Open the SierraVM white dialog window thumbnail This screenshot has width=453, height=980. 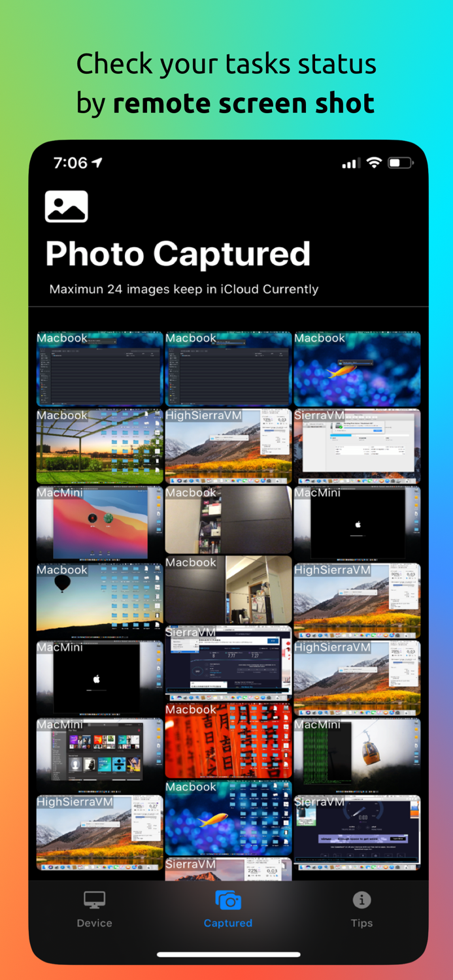(x=357, y=446)
